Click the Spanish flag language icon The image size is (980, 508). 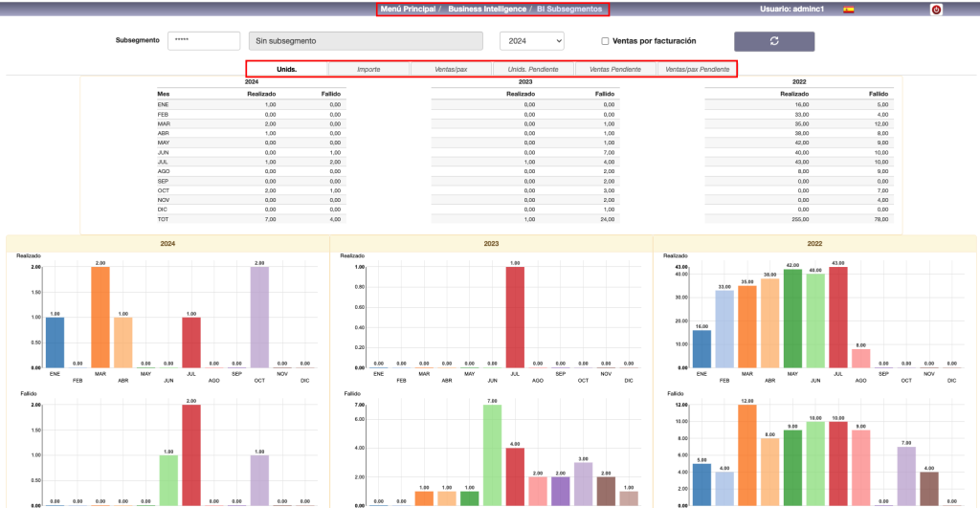click(x=848, y=10)
